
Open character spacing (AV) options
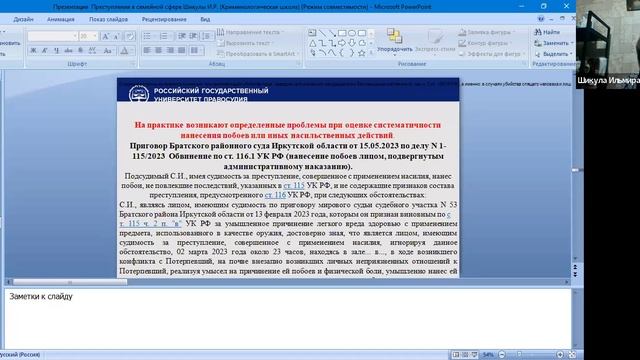pos(93,51)
